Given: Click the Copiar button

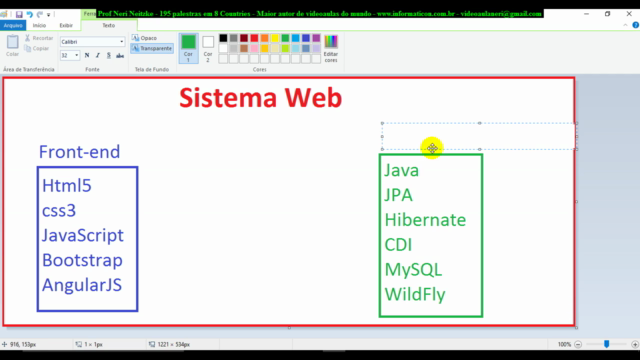Looking at the screenshot, I should pos(37,48).
